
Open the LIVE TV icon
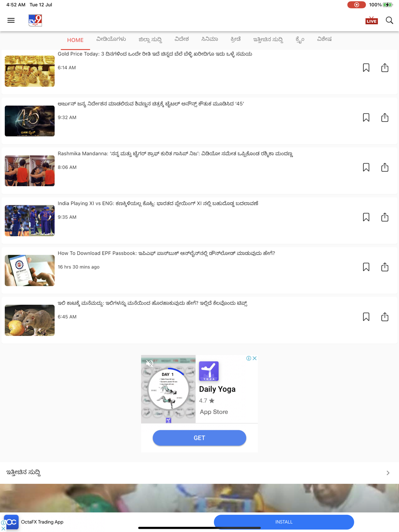pyautogui.click(x=371, y=20)
